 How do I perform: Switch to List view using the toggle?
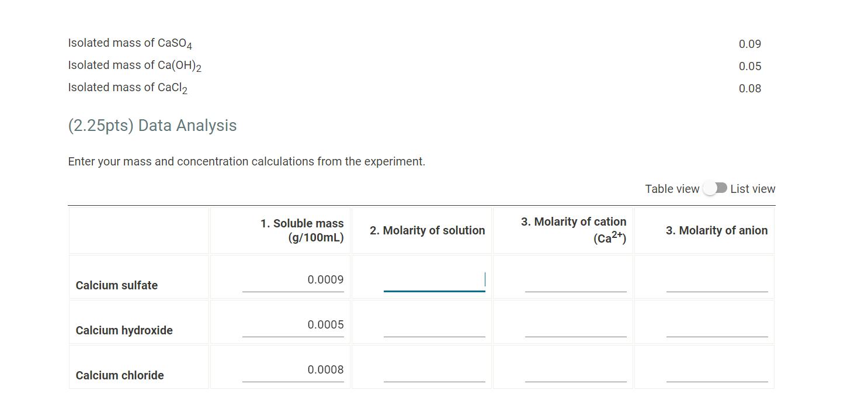point(715,188)
